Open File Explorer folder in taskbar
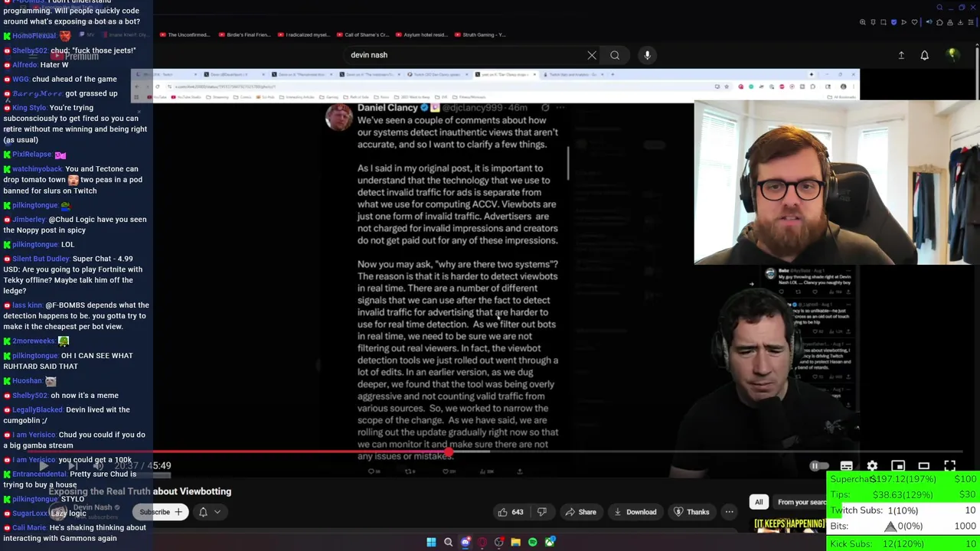Image resolution: width=980 pixels, height=551 pixels. (516, 542)
